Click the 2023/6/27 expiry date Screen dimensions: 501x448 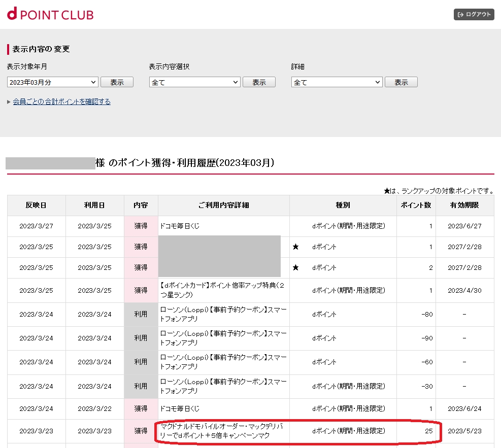tap(464, 226)
